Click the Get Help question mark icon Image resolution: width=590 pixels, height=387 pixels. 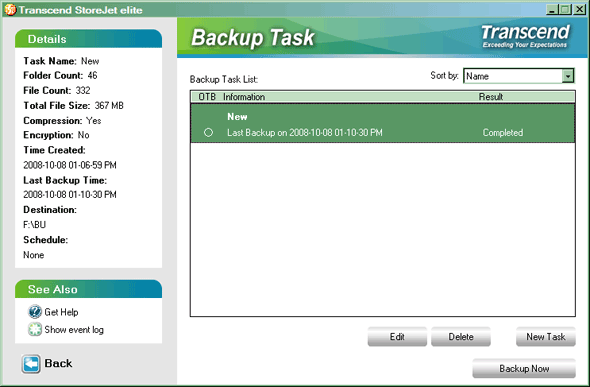pyautogui.click(x=35, y=312)
